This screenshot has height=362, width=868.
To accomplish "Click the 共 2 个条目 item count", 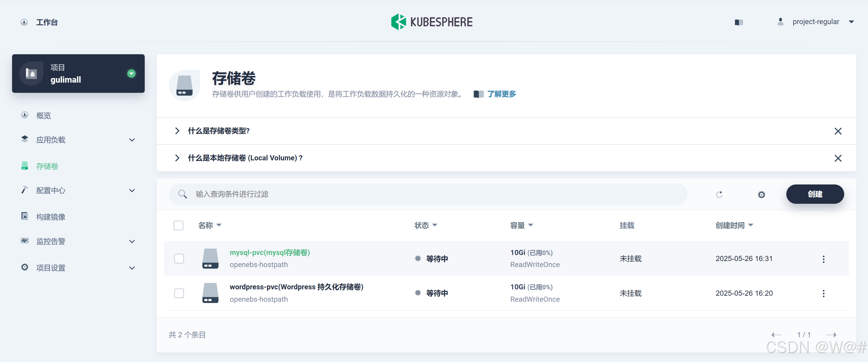I will [187, 335].
